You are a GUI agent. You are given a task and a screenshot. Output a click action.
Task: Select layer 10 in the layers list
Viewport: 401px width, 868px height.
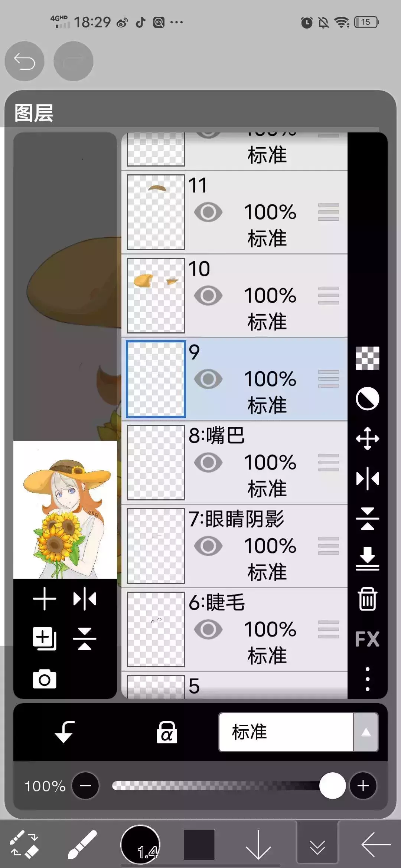234,296
